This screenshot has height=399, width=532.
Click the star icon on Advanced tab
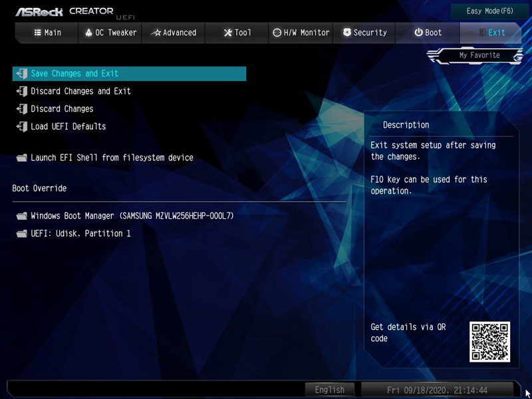tap(156, 33)
